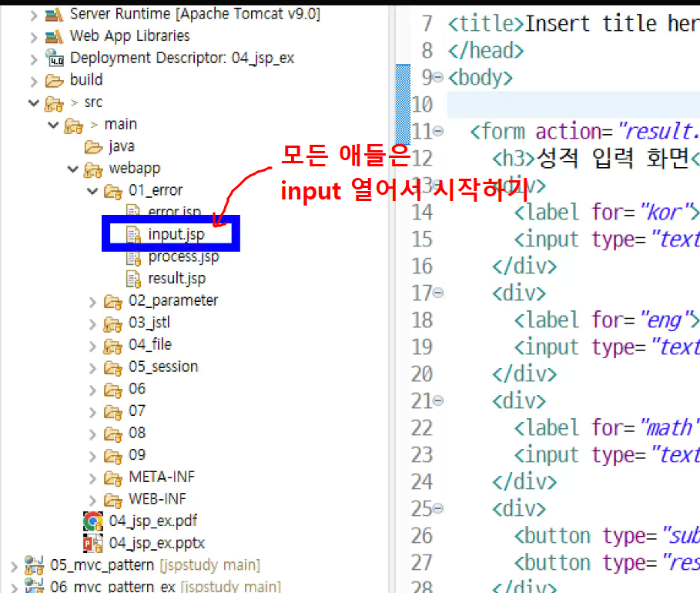Click the 03_jstl folder icon
This screenshot has width=700, height=593.
(x=113, y=324)
